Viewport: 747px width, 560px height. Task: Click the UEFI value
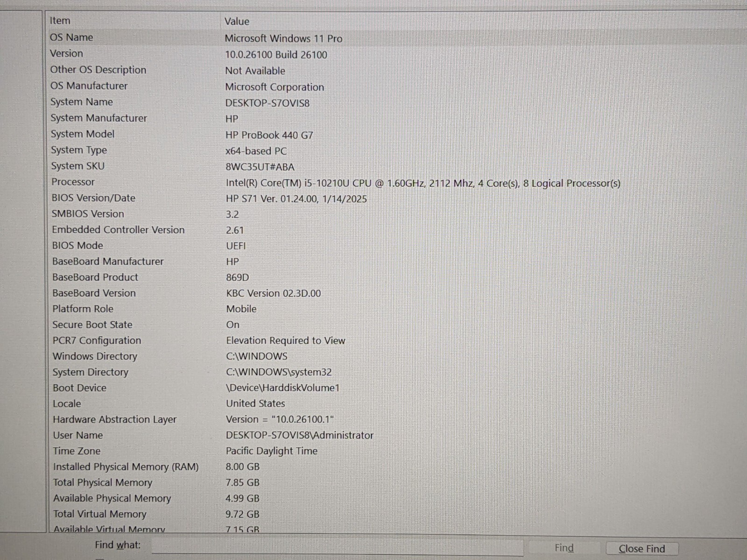(x=236, y=246)
